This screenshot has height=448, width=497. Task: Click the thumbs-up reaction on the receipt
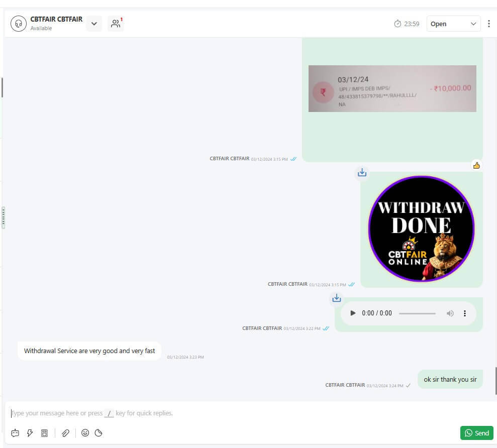pos(476,165)
